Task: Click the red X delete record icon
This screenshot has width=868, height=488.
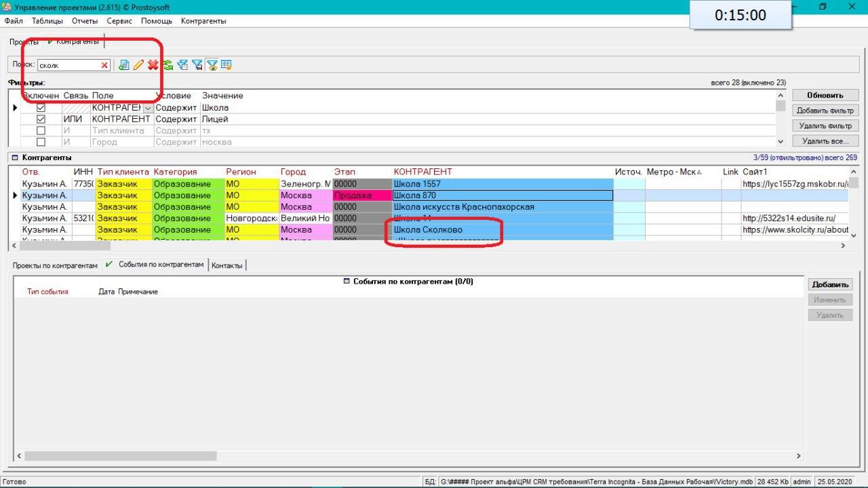Action: [153, 65]
